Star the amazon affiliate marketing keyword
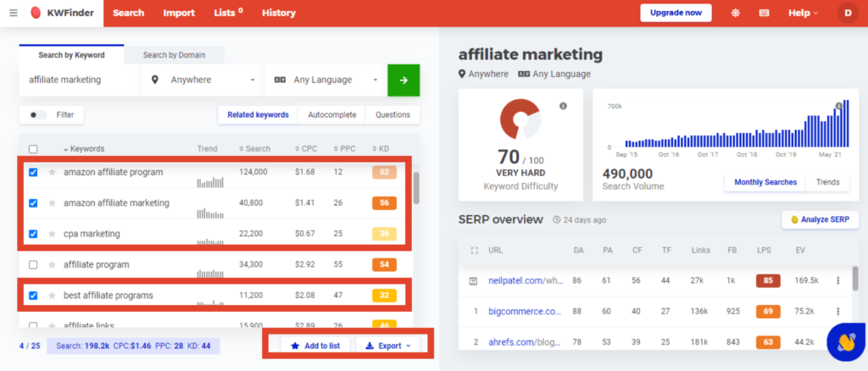Screen dimensions: 868x371 pos(52,203)
